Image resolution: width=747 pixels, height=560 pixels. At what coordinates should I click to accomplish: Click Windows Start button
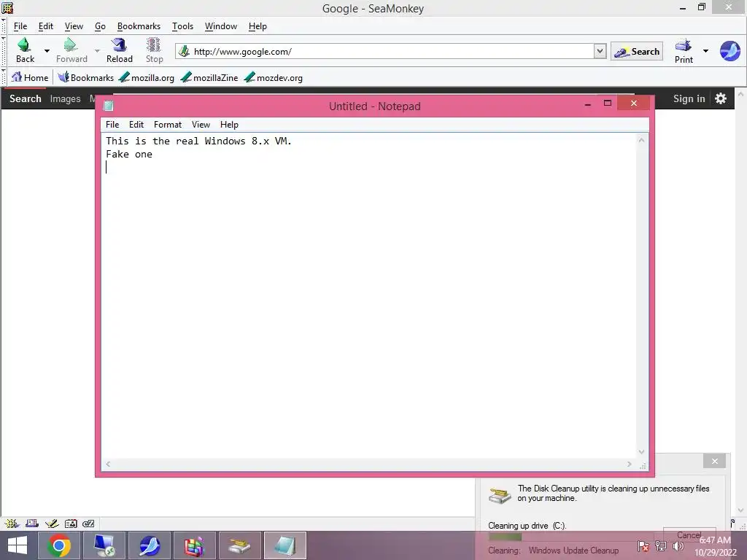(18, 545)
